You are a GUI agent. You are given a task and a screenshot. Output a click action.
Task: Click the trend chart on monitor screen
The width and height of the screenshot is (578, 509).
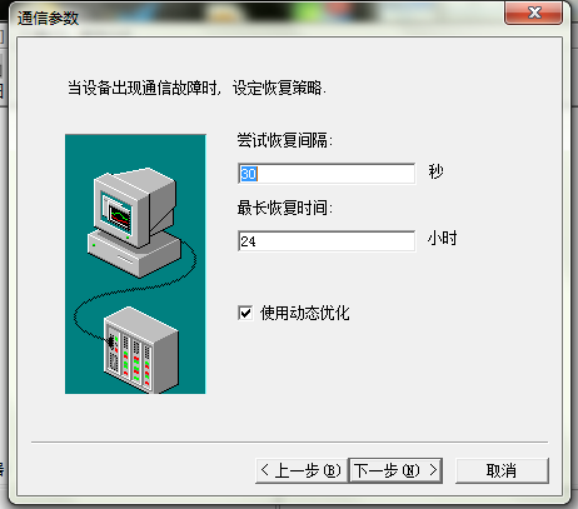[x=120, y=217]
